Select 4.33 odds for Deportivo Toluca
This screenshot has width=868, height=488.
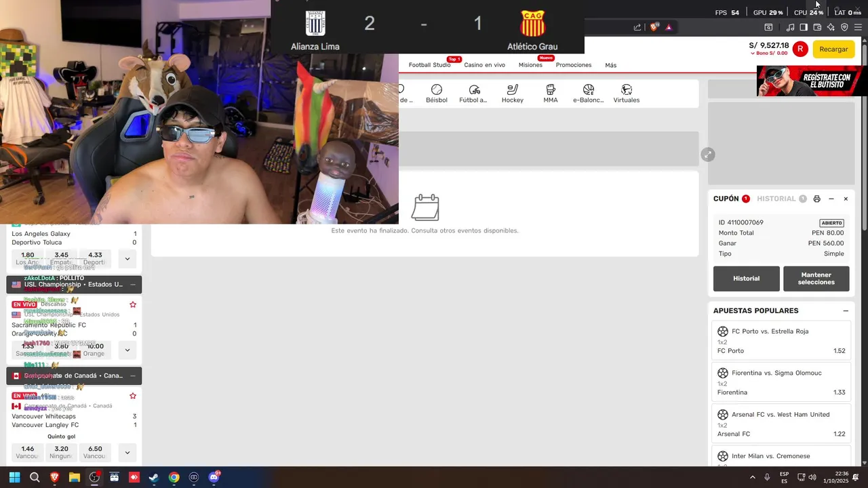95,259
